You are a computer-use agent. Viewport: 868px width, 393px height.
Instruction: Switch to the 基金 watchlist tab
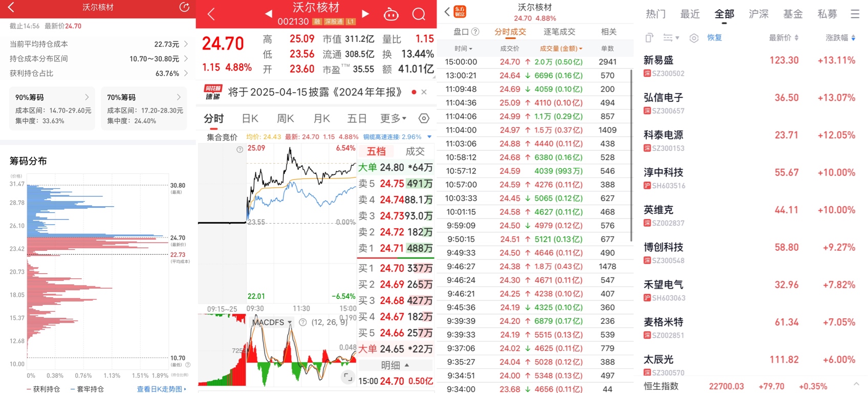[x=793, y=14]
